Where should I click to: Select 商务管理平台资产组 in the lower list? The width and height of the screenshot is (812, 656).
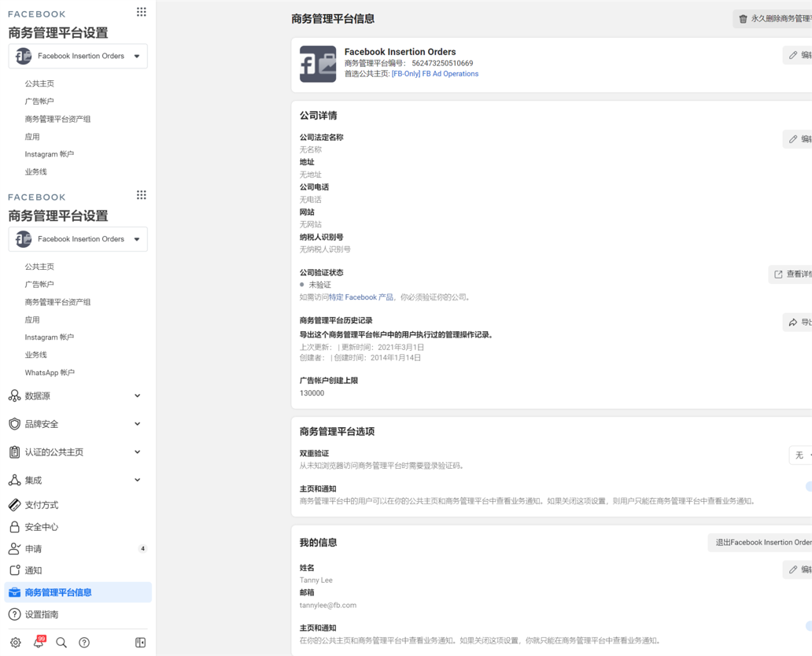coord(57,302)
